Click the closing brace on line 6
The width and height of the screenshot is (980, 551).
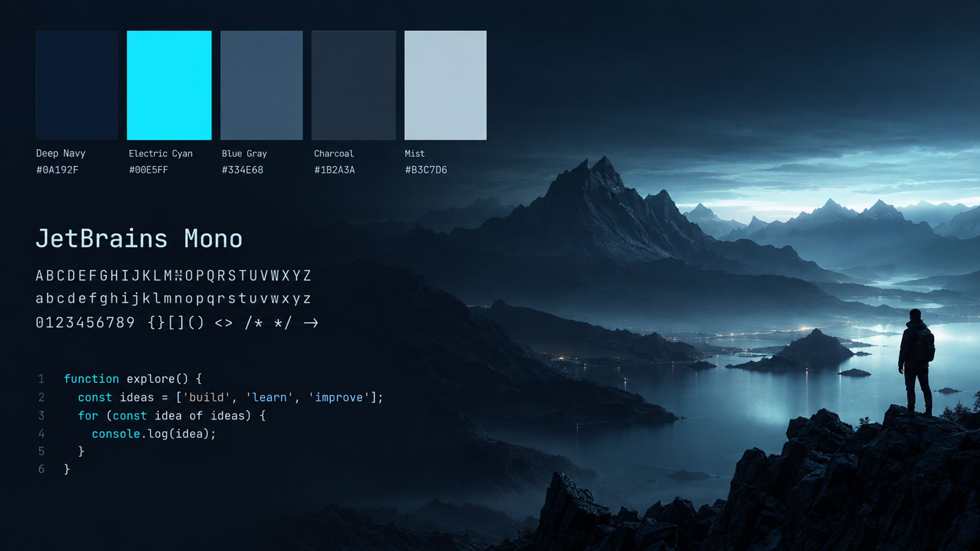tap(67, 469)
